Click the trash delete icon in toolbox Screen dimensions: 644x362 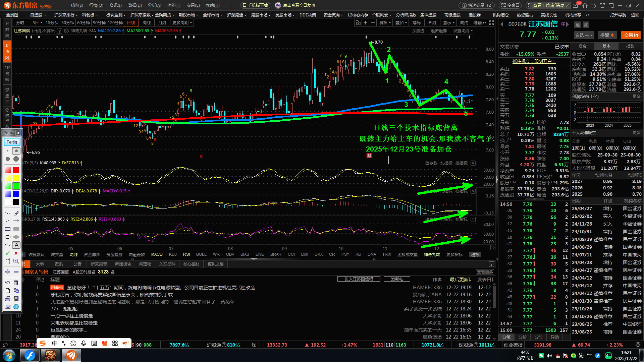tap(16, 283)
